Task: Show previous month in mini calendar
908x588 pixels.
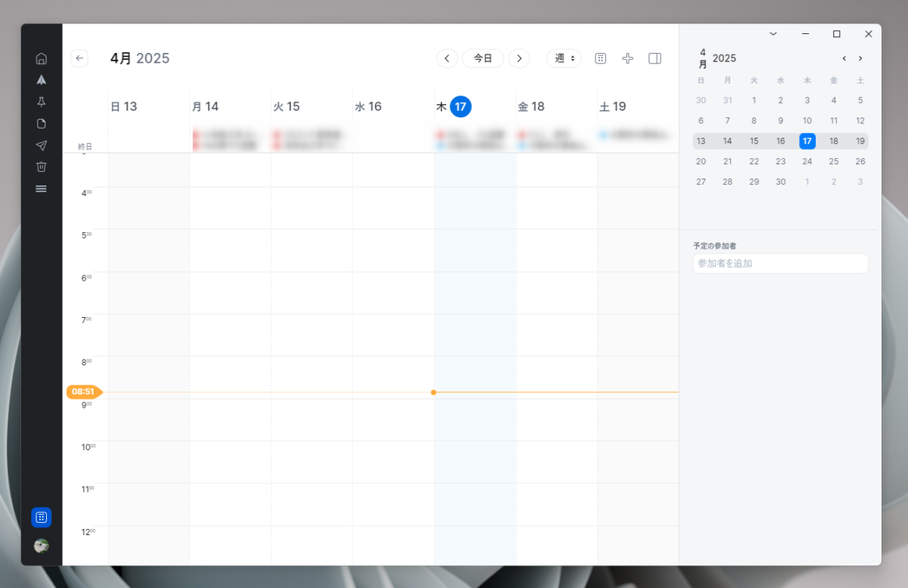Action: [x=844, y=58]
